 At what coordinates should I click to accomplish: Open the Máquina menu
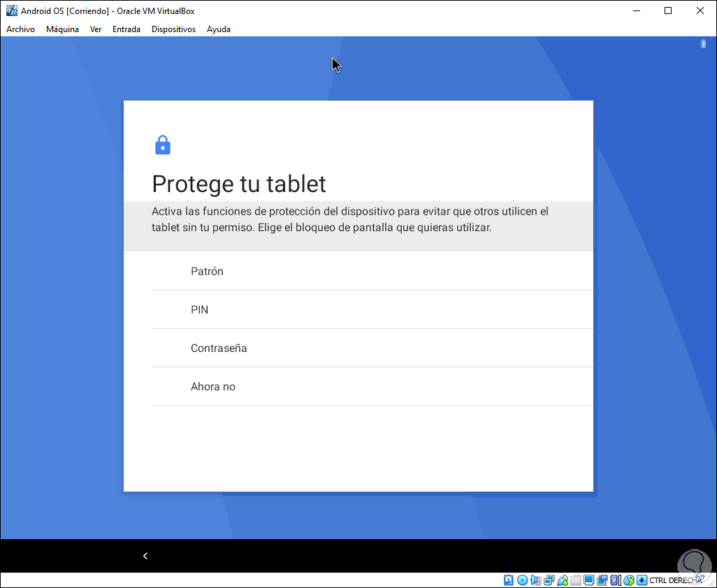pos(62,29)
